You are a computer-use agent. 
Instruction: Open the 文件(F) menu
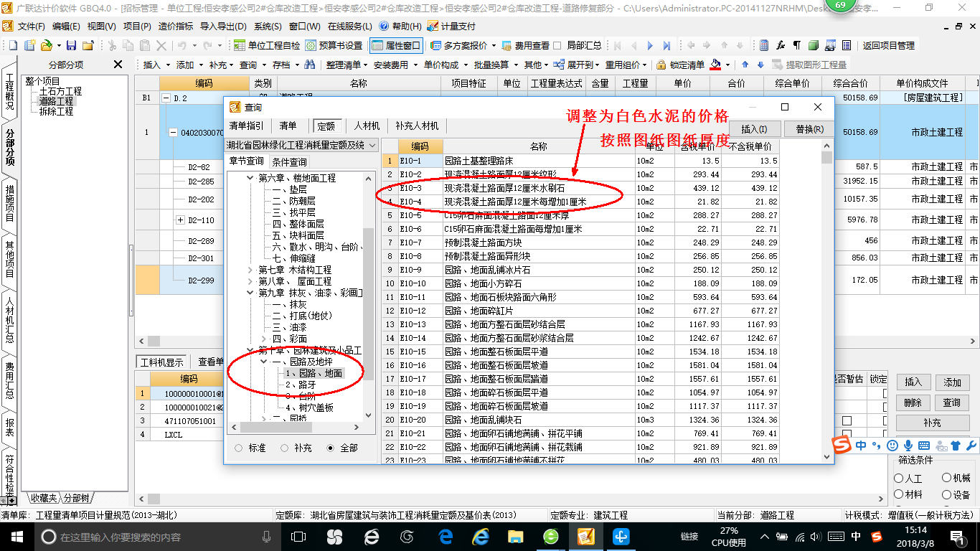(x=31, y=26)
